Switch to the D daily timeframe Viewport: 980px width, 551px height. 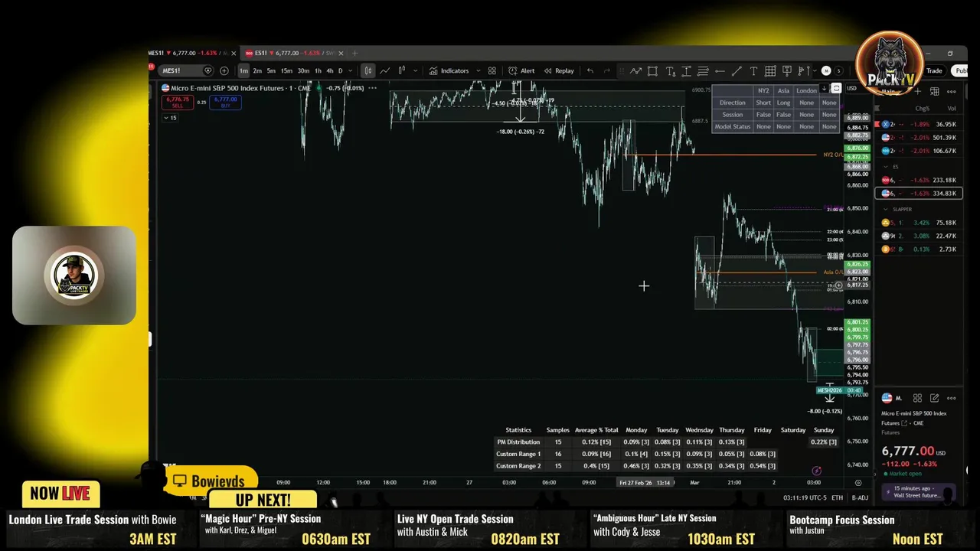[341, 70]
